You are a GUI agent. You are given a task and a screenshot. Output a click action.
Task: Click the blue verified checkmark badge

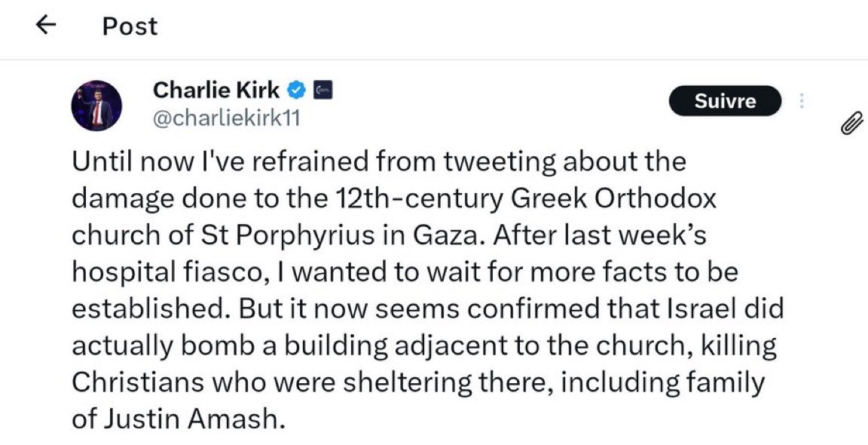point(297,91)
